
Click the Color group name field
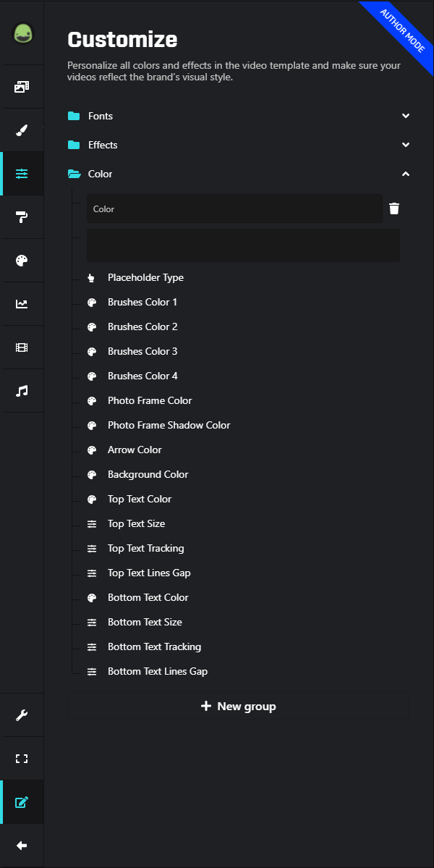(x=234, y=208)
